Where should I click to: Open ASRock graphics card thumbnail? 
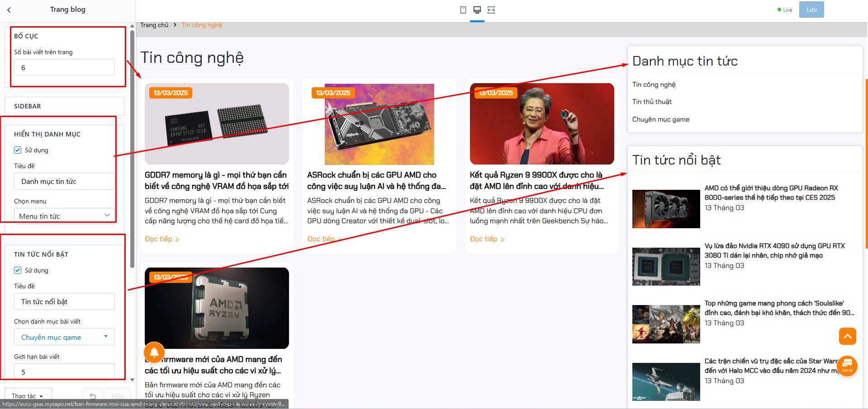click(x=379, y=124)
